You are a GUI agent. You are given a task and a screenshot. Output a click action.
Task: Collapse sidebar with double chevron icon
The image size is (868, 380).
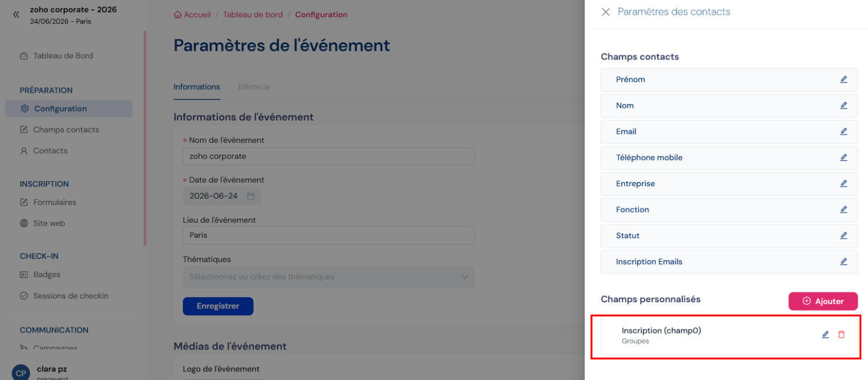(16, 15)
